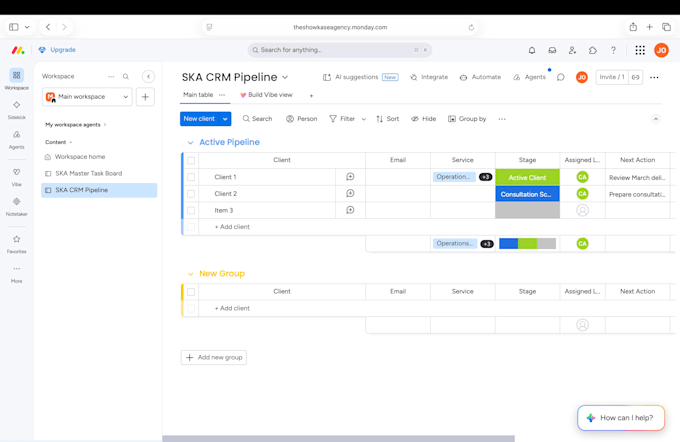The image size is (680, 442).
Task: Open conversation for Item 3
Action: (x=350, y=210)
